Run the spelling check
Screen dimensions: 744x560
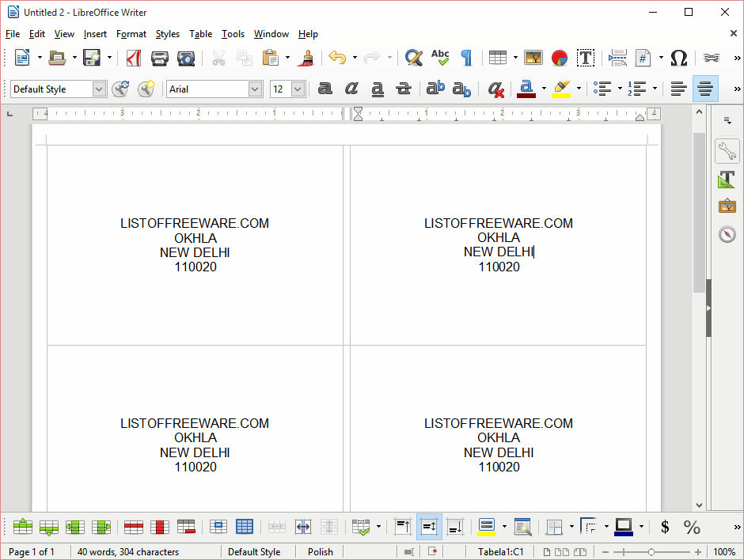[x=440, y=58]
